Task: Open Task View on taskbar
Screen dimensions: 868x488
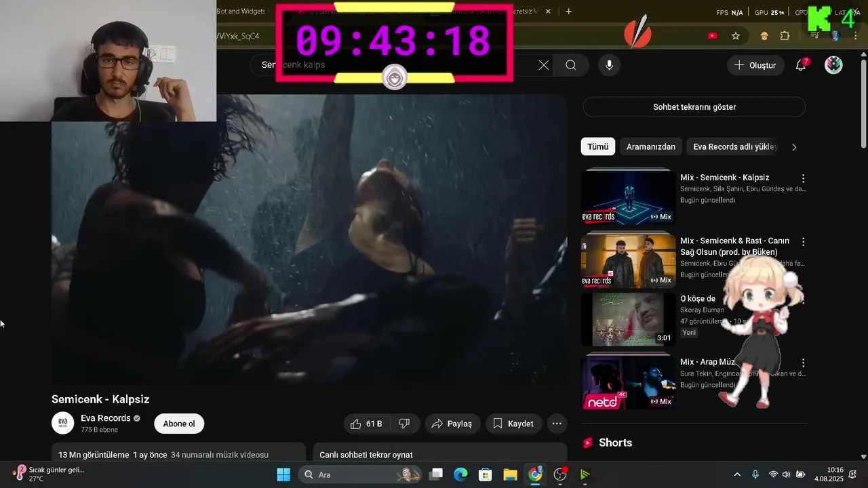Action: click(x=436, y=474)
